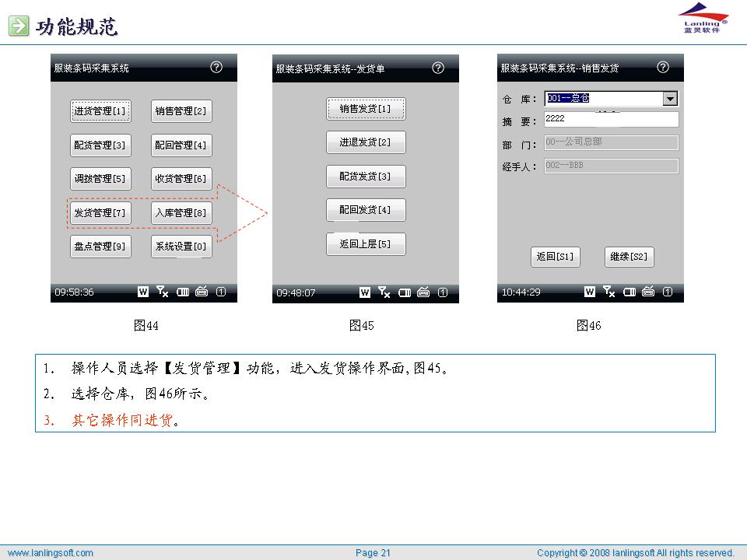Image resolution: width=747 pixels, height=560 pixels.
Task: Click the signal icon in the 10:44:29 status bar
Action: 608,292
